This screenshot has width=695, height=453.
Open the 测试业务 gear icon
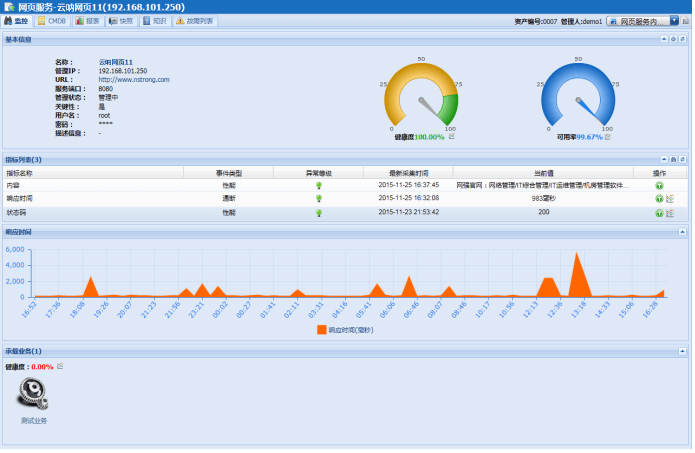[x=34, y=394]
